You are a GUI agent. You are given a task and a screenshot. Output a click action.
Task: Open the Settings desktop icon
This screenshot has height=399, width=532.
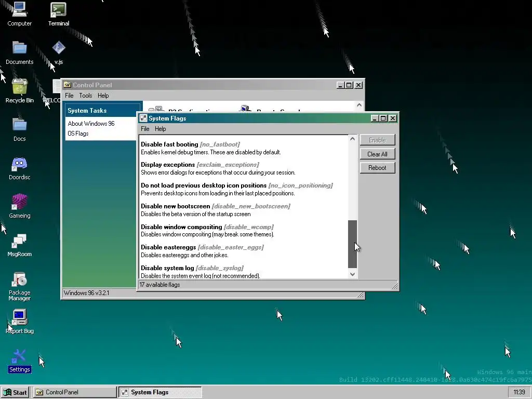[19, 361]
